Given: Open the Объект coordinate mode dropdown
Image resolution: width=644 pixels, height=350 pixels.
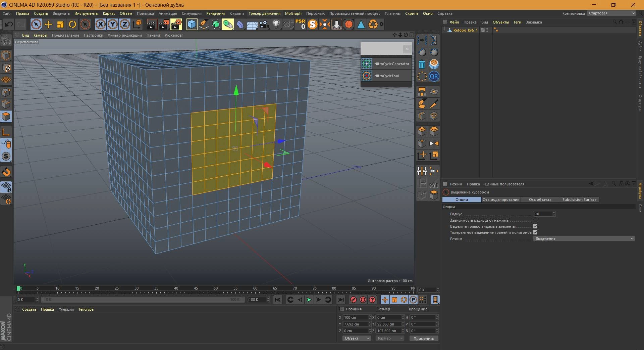Looking at the screenshot, I should click(x=357, y=338).
